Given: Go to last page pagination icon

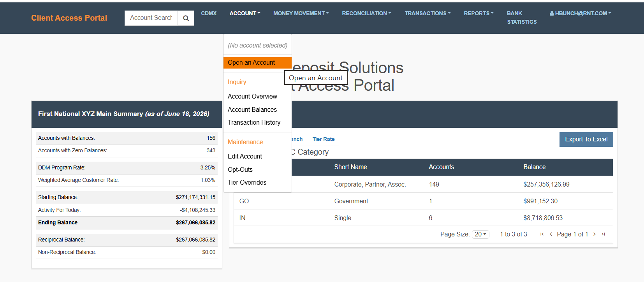Looking at the screenshot, I should pos(604,234).
